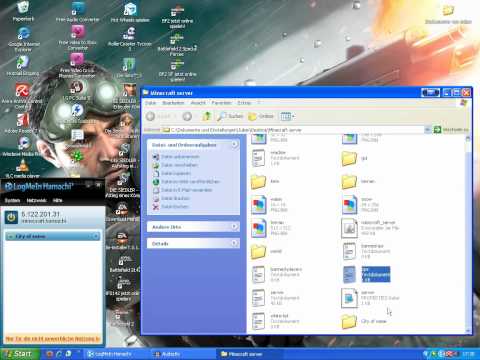Open the System menu in Hamachi

(x=12, y=200)
